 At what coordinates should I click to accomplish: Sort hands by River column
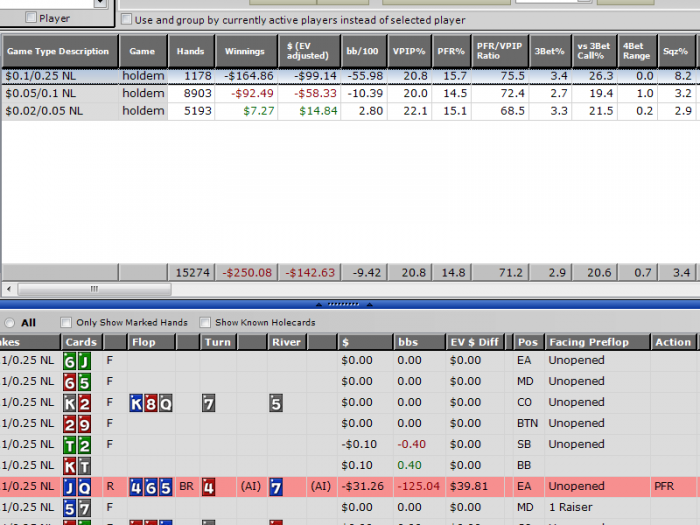pos(287,342)
